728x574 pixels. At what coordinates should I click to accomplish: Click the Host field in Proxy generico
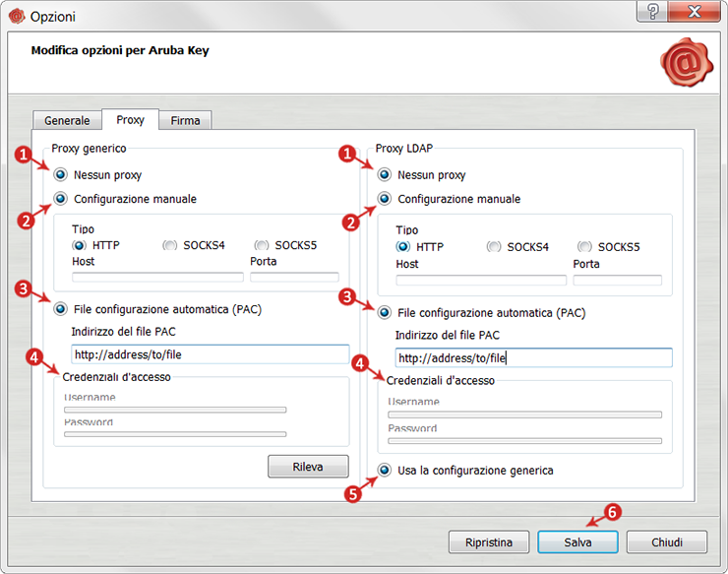click(x=157, y=277)
